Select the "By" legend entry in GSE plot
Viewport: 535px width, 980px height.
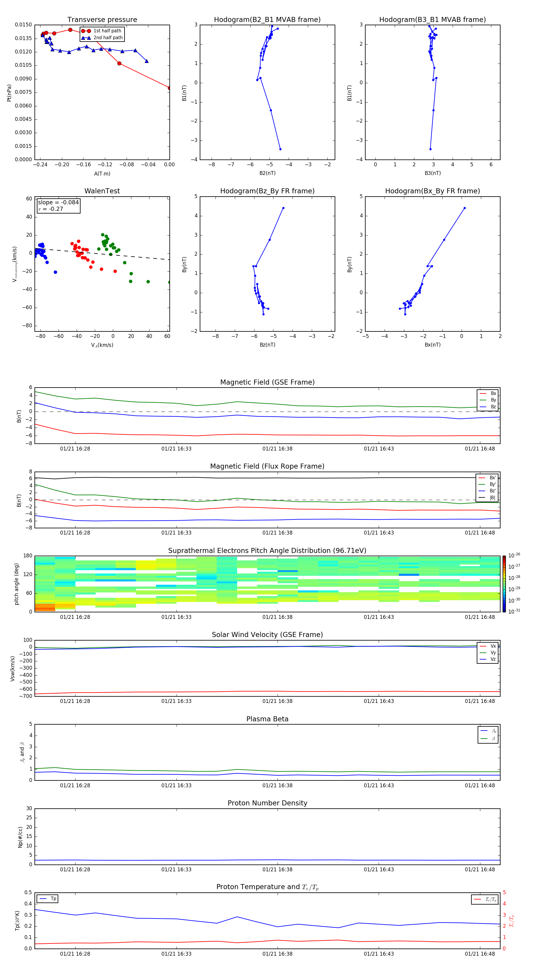(488, 400)
